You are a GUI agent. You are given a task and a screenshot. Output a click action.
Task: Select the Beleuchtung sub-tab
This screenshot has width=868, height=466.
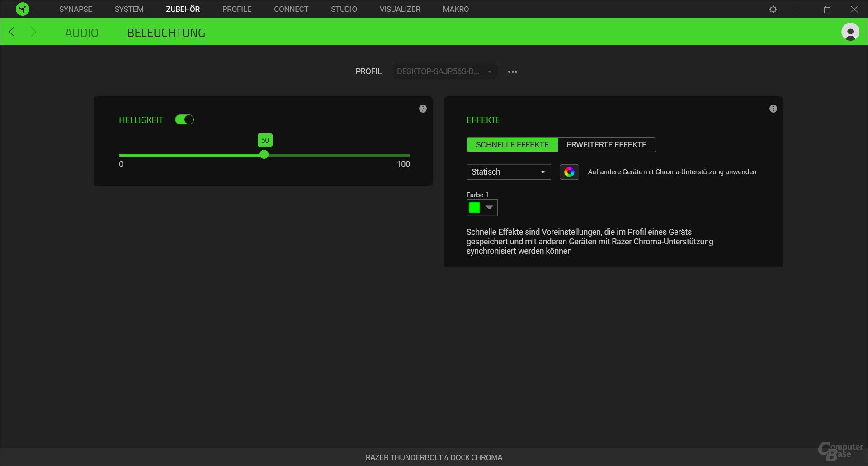point(166,33)
